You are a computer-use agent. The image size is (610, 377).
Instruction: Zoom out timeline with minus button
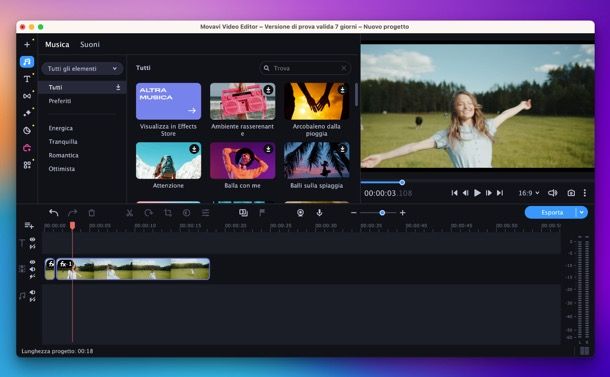click(354, 213)
